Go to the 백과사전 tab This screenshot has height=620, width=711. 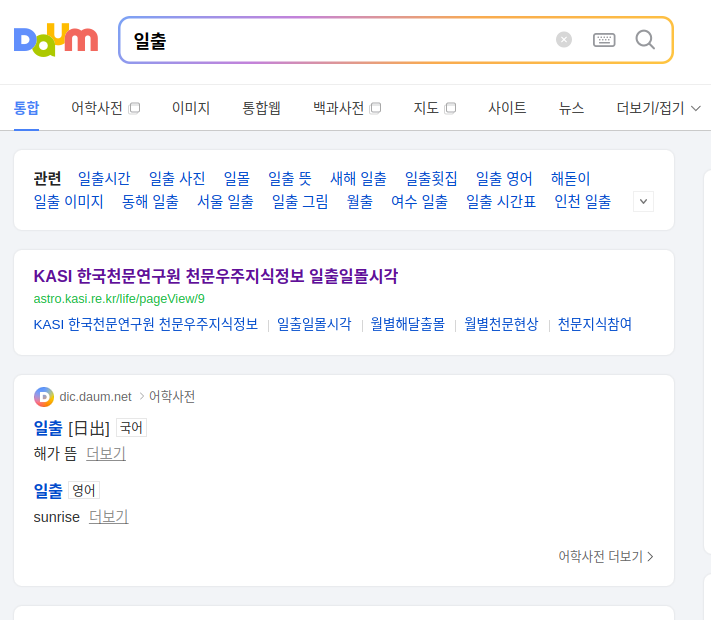[339, 108]
